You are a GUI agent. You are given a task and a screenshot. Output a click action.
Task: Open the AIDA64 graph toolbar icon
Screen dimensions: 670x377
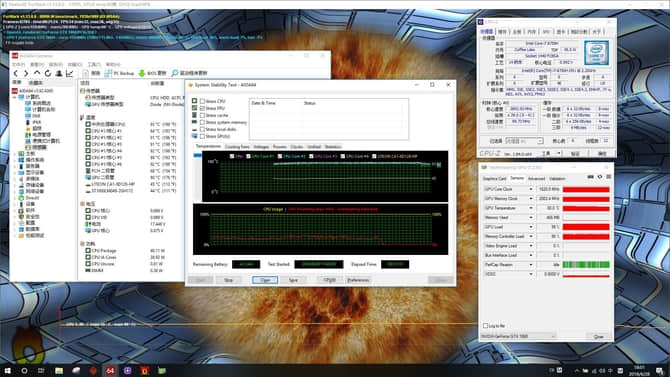coord(70,73)
